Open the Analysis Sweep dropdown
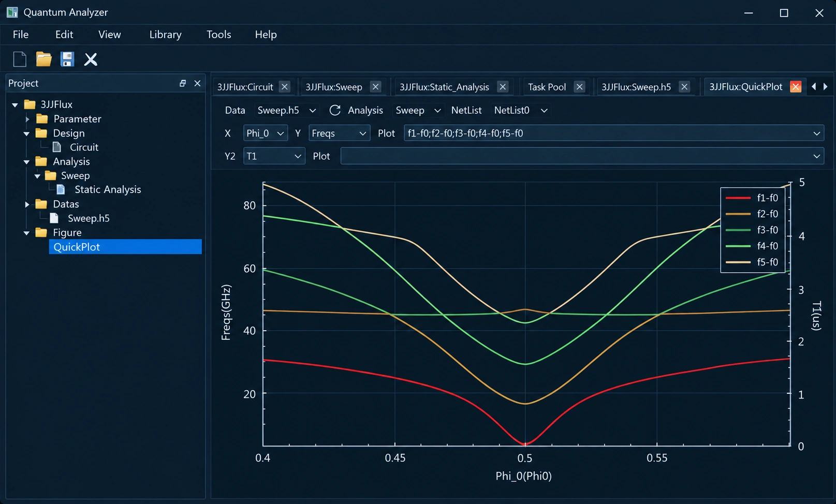This screenshot has width=836, height=504. click(418, 110)
